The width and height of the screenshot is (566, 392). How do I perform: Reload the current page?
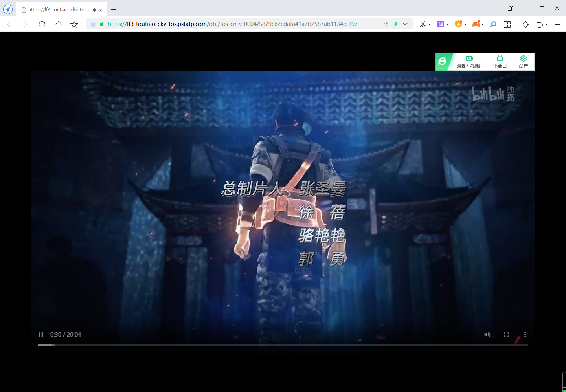point(42,24)
